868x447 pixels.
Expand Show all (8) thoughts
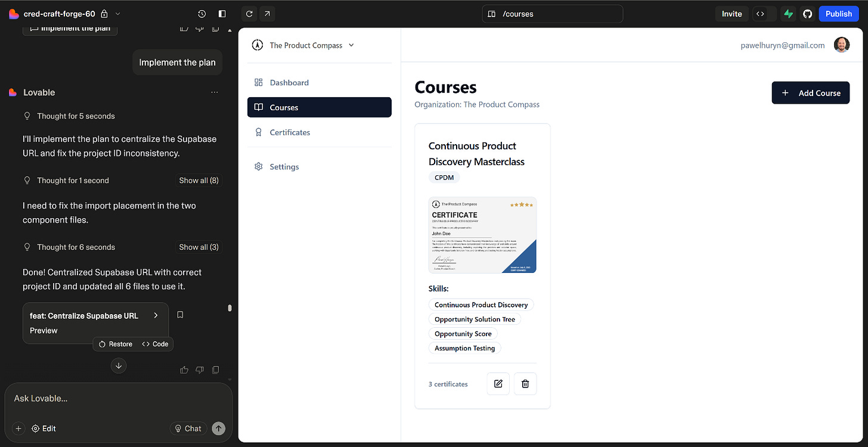pos(199,180)
